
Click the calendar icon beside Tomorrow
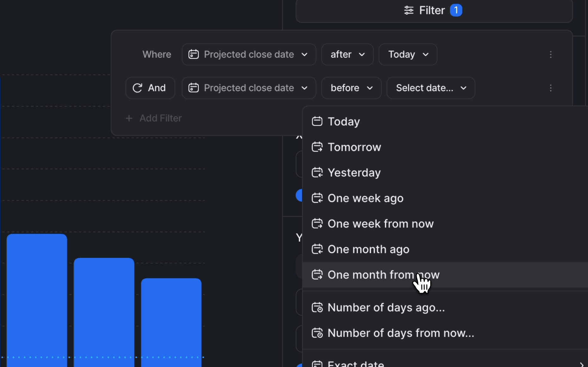click(x=317, y=147)
